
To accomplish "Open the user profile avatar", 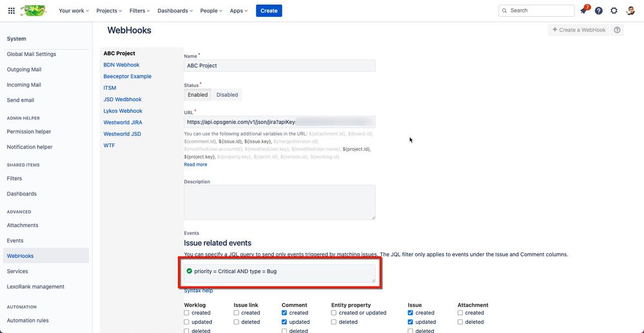I will [x=630, y=11].
